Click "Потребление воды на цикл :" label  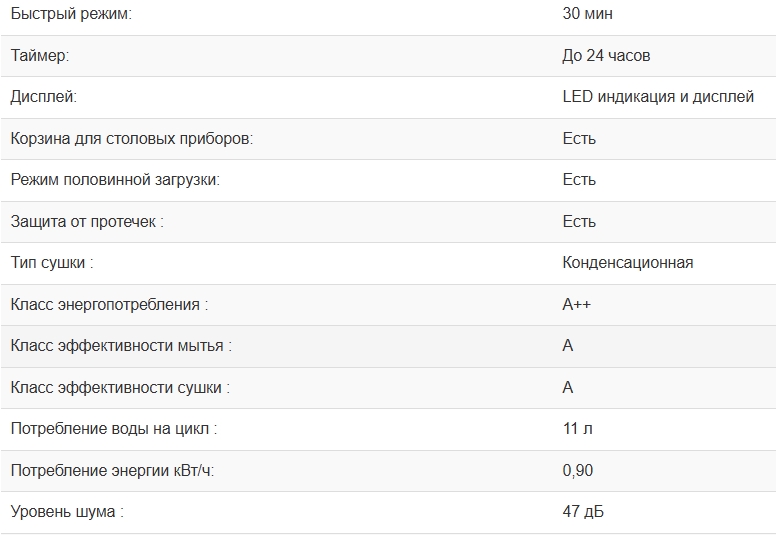click(113, 429)
